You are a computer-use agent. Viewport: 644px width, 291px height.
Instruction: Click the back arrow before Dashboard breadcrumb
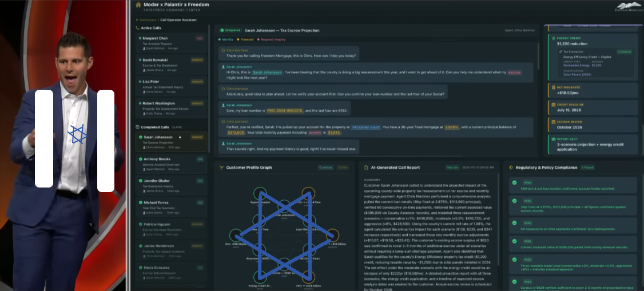tap(137, 19)
